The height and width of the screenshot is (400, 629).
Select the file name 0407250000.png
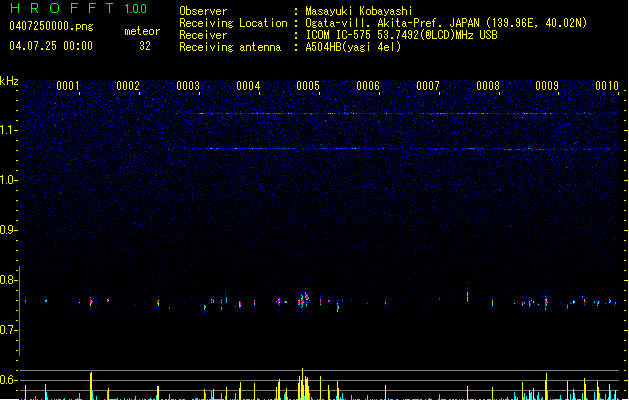[x=51, y=26]
